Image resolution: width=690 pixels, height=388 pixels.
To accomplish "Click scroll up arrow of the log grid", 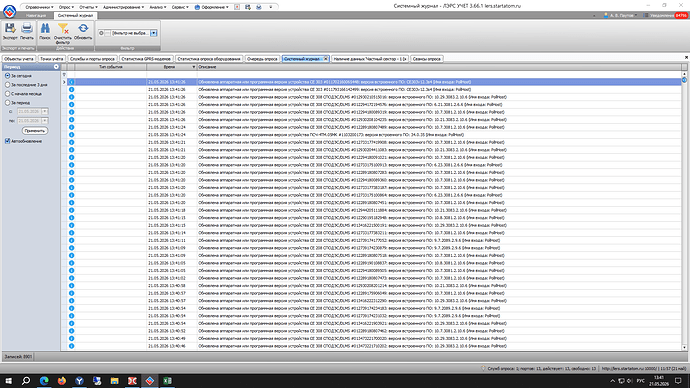I will tap(684, 74).
